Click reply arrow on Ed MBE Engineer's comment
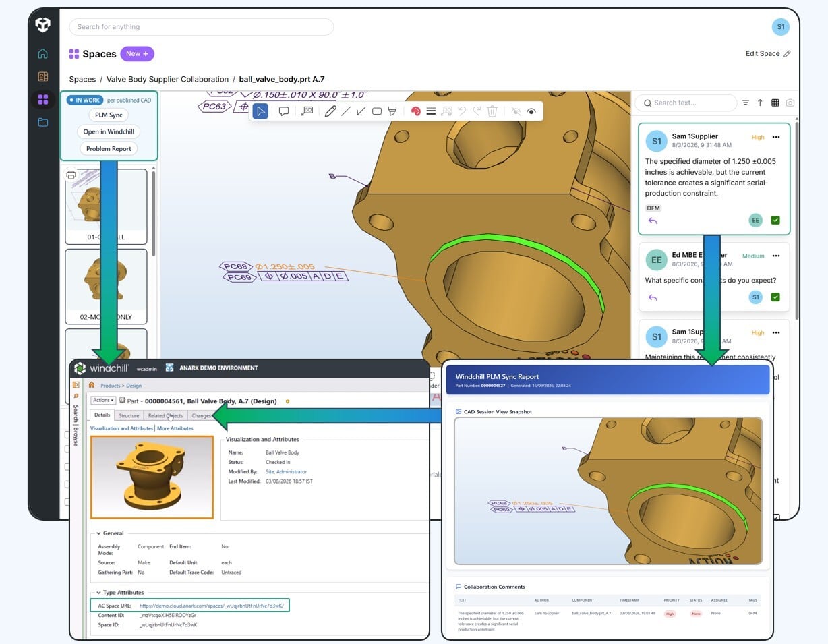This screenshot has width=828, height=644. tap(652, 297)
